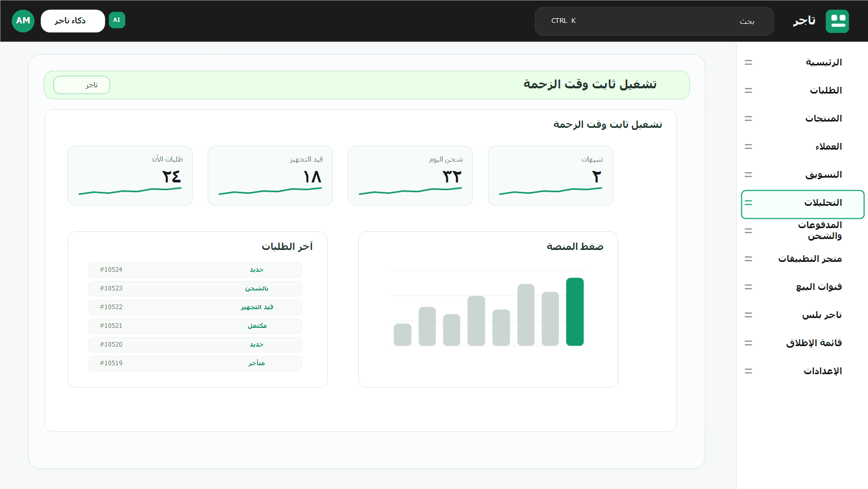
Task: Open order row #10519
Action: [x=195, y=363]
